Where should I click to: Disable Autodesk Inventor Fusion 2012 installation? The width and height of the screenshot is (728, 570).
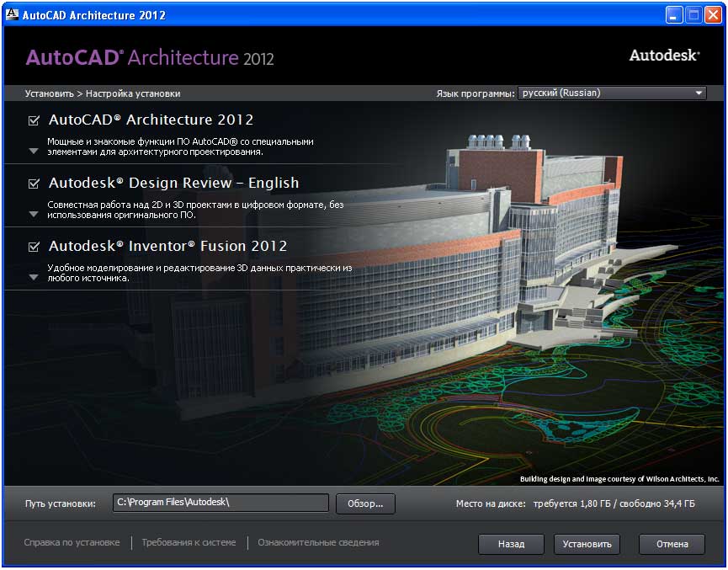(35, 247)
